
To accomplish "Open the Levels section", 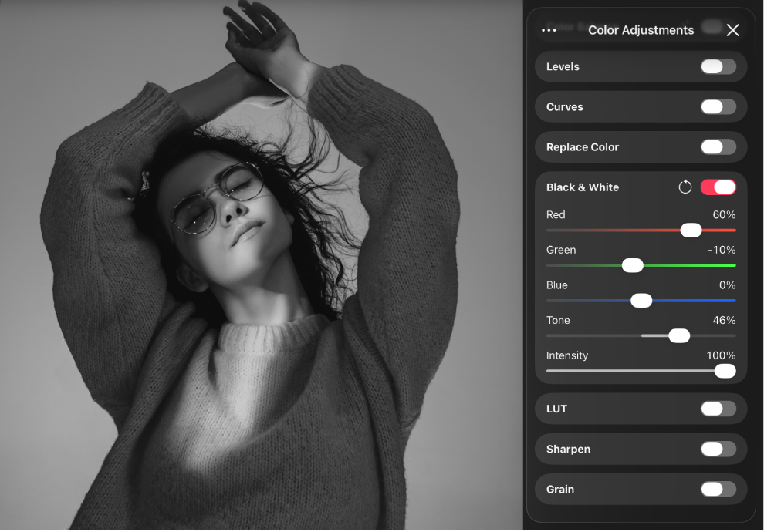I will click(563, 66).
